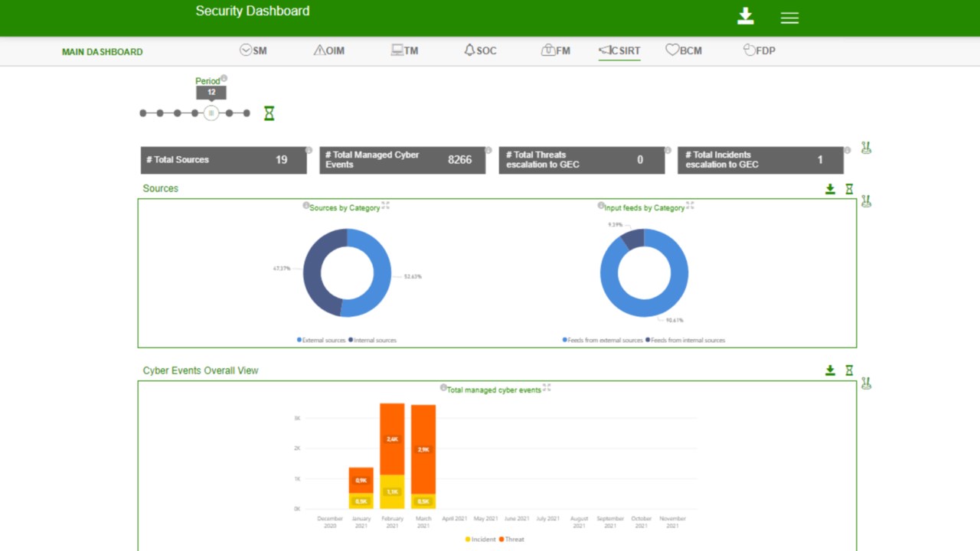
Task: Click the microscope beside Cyber Events panel
Action: click(866, 383)
